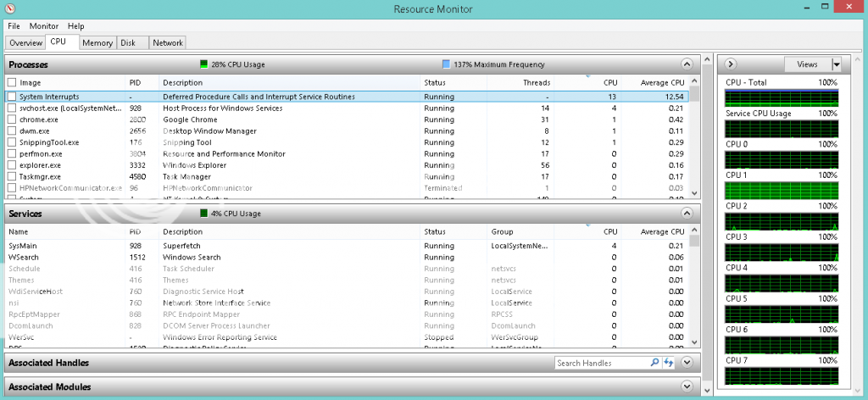The width and height of the screenshot is (868, 400).
Task: Type in the Search Handles field
Action: coord(602,363)
